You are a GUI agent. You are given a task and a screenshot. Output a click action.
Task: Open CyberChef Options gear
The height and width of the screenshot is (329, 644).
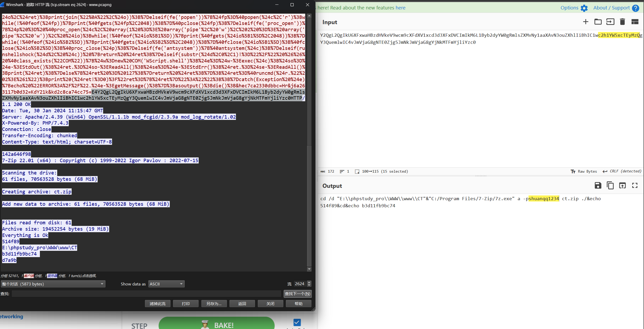584,8
